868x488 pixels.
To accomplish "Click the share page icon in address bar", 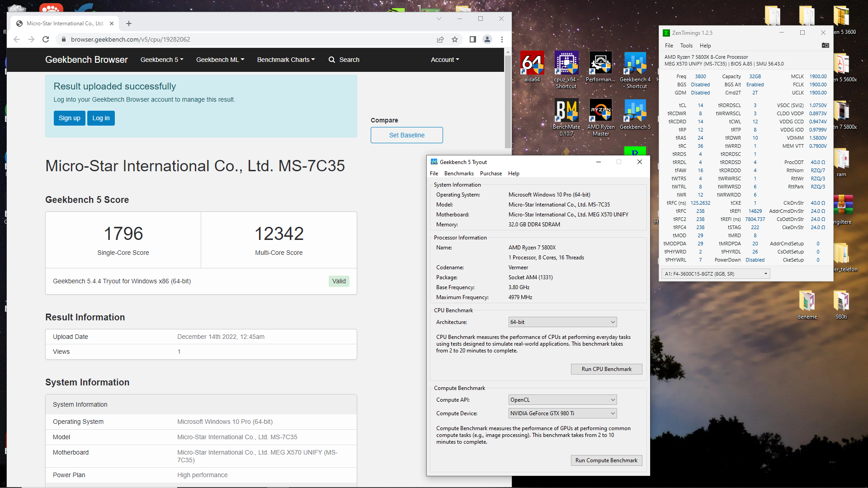I will (x=440, y=39).
